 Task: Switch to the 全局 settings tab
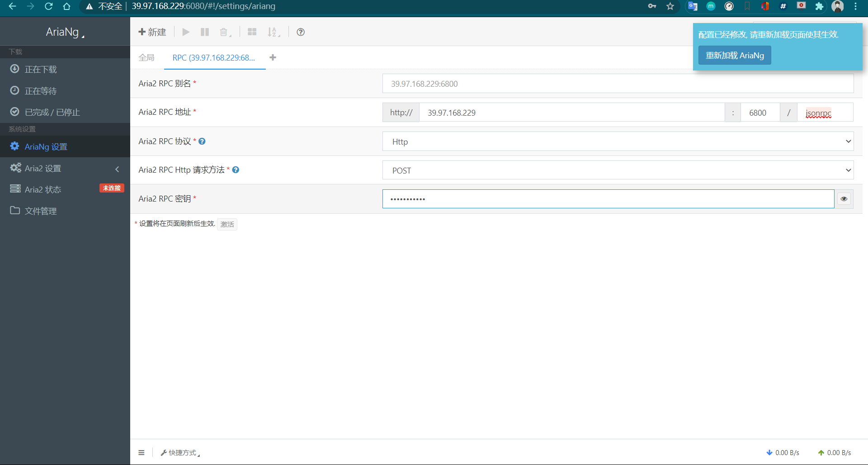(x=146, y=57)
